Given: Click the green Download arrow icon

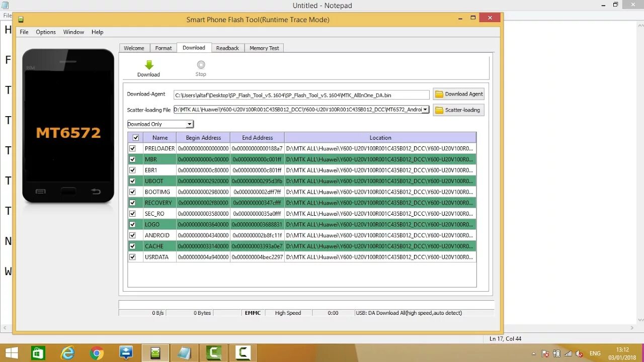Looking at the screenshot, I should pyautogui.click(x=149, y=65).
